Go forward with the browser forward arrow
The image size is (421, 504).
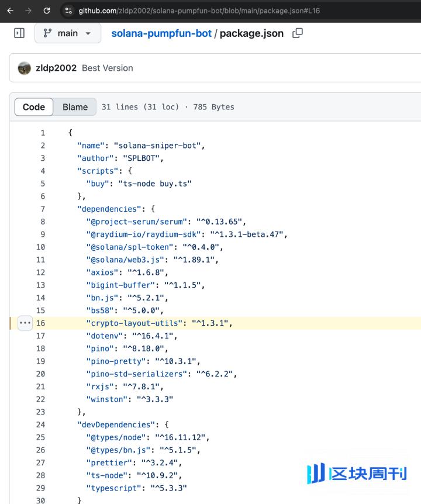click(x=28, y=11)
